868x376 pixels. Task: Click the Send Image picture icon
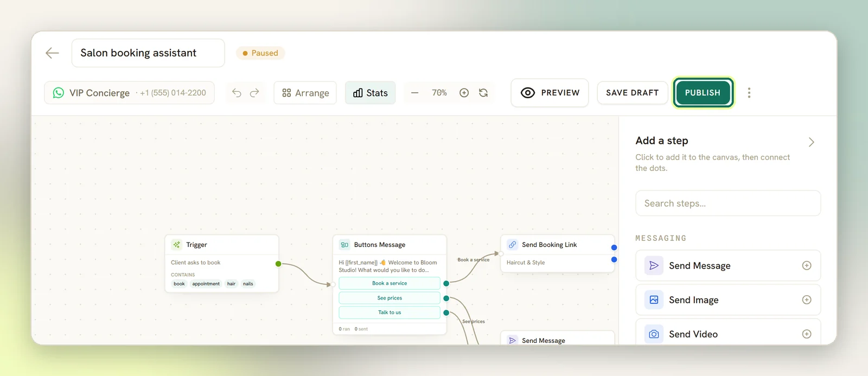pos(654,299)
